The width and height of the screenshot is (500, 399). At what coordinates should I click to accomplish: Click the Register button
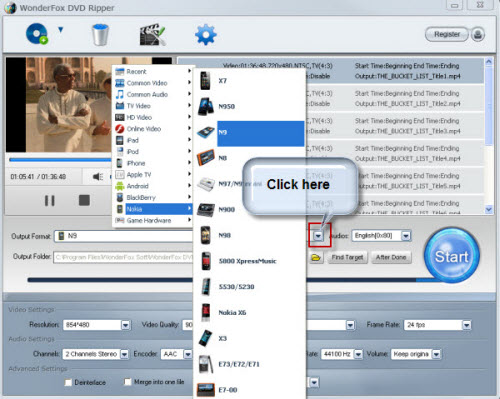pos(447,34)
